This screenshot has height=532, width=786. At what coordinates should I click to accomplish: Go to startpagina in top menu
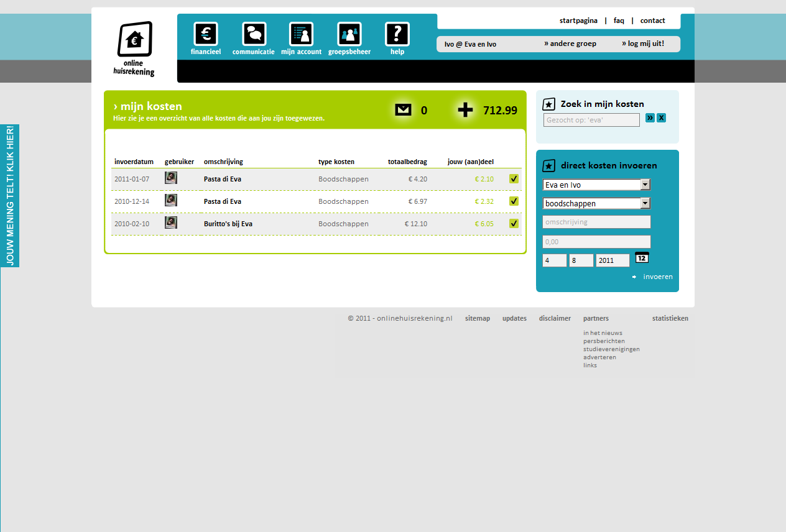click(x=578, y=21)
